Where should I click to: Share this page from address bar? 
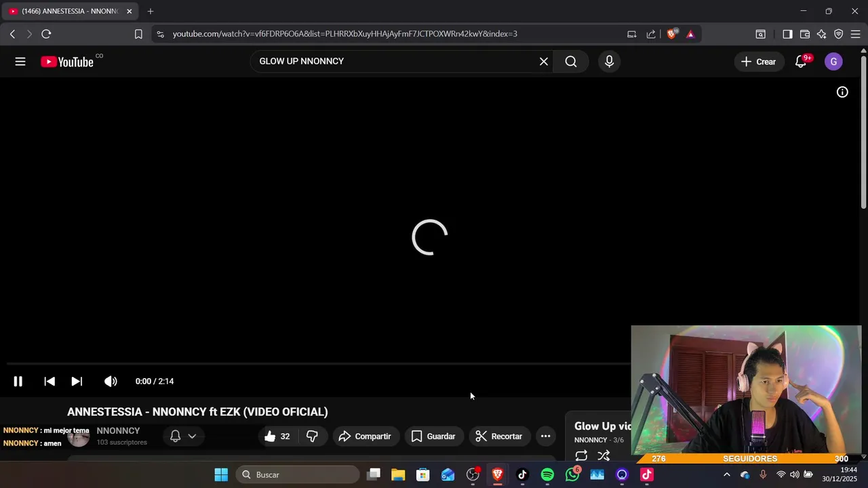tap(651, 34)
